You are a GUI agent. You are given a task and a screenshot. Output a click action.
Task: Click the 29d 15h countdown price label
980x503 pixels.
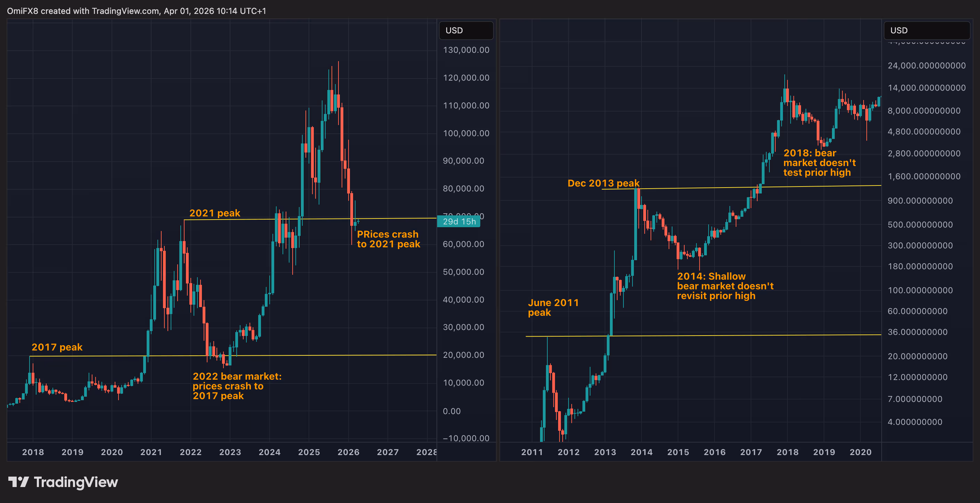tap(459, 221)
